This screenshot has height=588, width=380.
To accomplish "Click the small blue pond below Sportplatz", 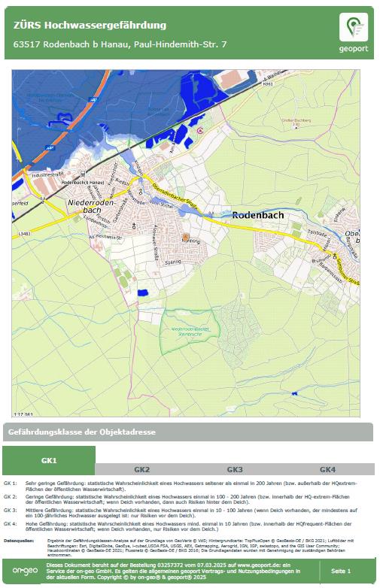I will [x=142, y=293].
